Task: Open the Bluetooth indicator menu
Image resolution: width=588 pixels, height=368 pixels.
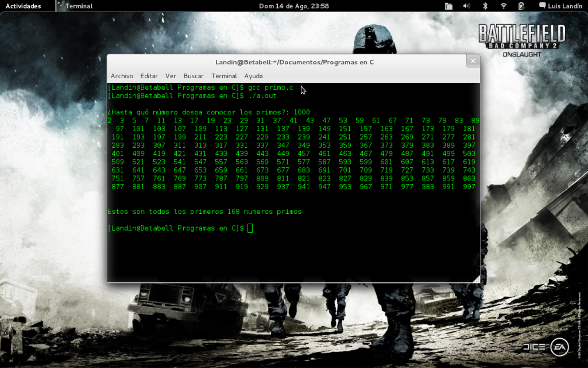Action: point(485,6)
